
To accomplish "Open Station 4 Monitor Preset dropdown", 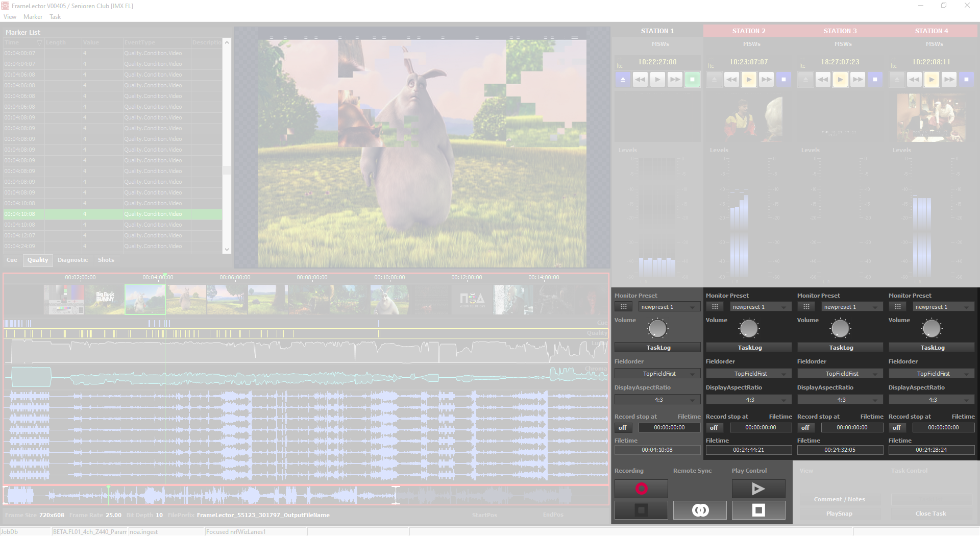I will coord(943,307).
